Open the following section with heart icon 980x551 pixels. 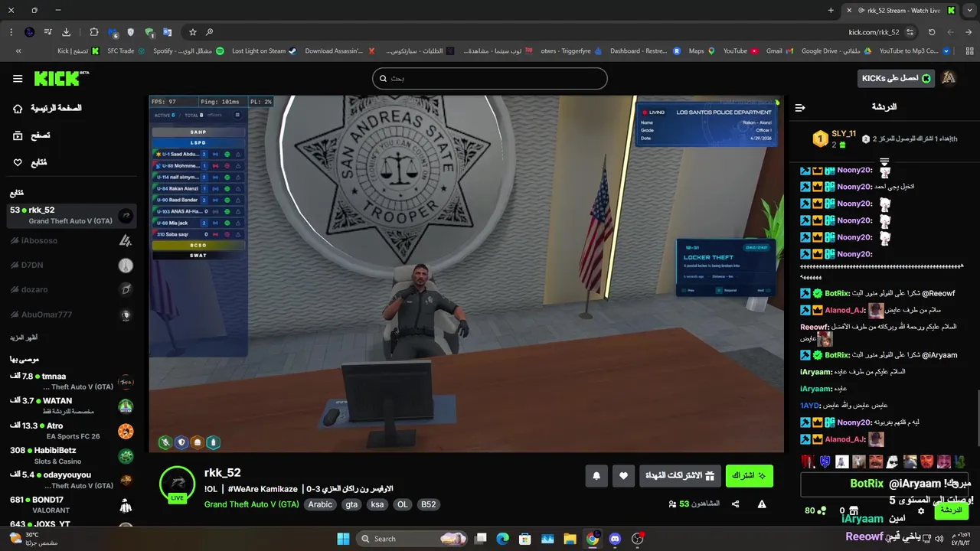(x=30, y=162)
